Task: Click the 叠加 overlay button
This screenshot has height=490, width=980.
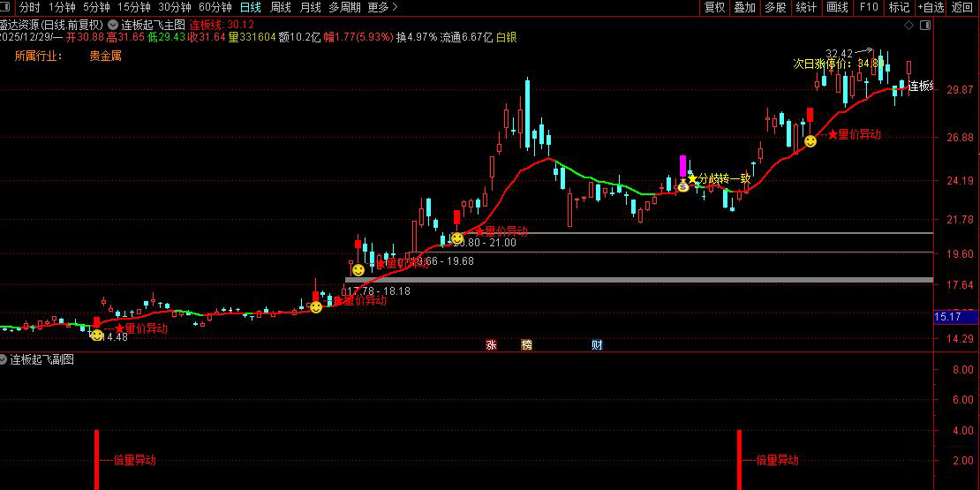Action: 745,7
